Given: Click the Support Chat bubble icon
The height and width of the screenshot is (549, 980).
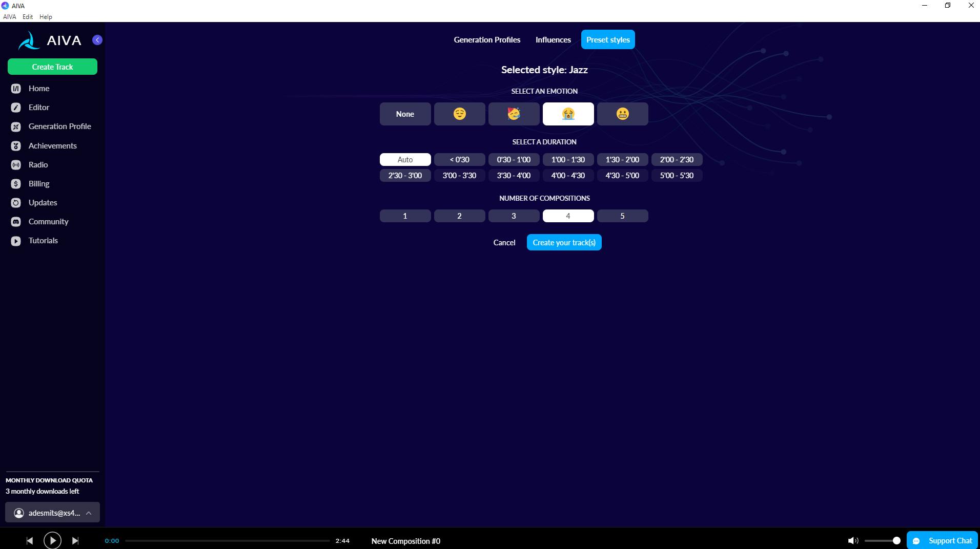Looking at the screenshot, I should click(x=916, y=541).
